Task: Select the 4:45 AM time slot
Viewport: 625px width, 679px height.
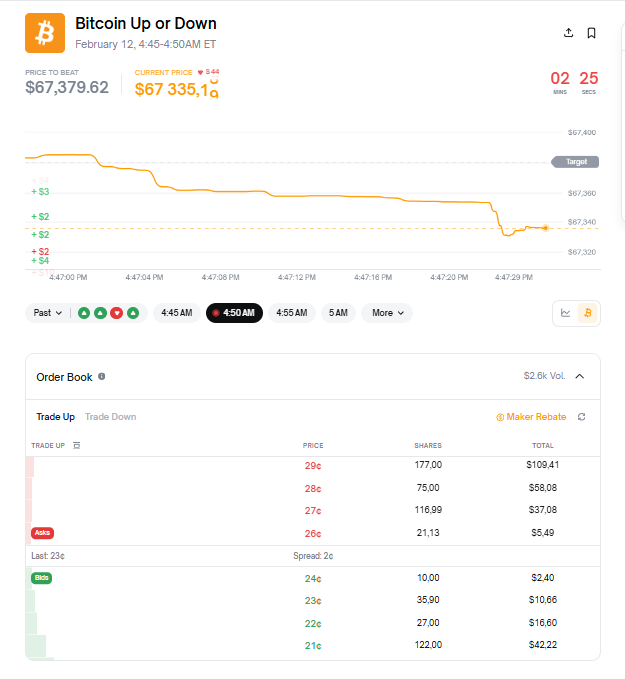Action: (177, 313)
